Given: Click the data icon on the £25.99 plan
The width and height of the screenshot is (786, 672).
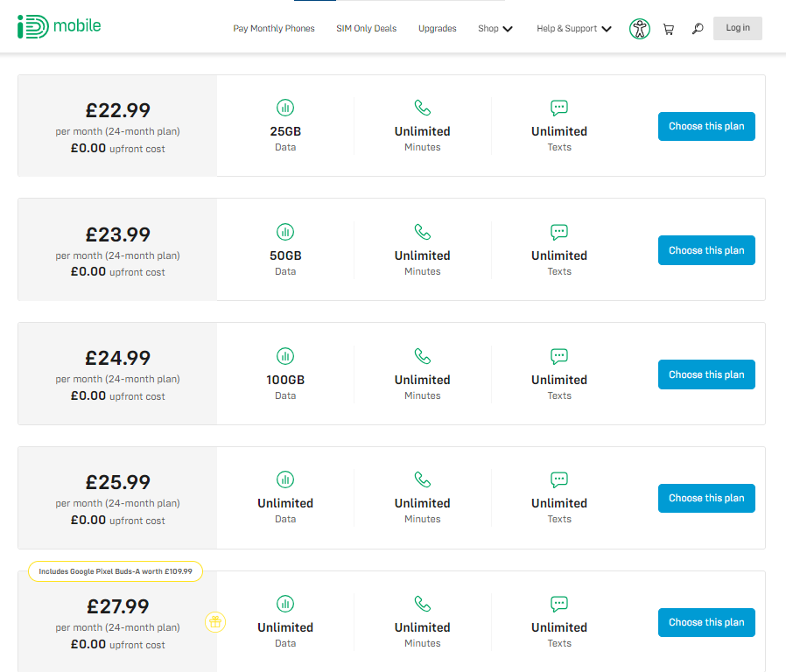Looking at the screenshot, I should tap(285, 479).
